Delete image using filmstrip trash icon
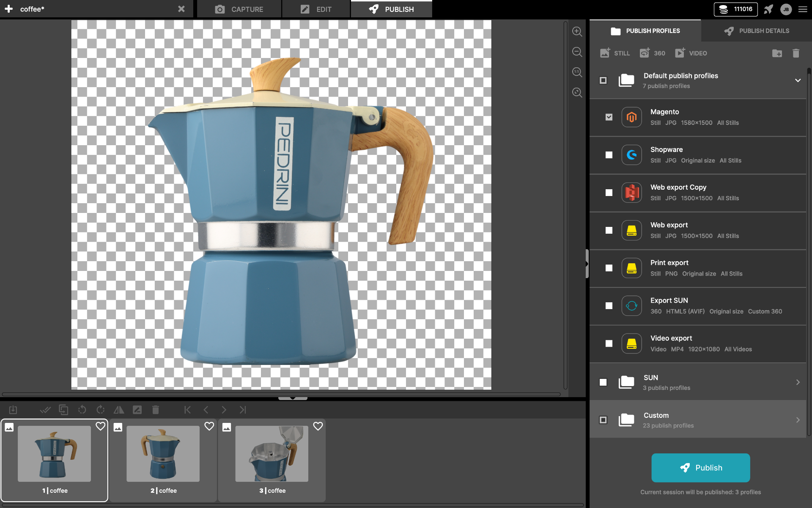Viewport: 812px width, 508px height. pos(156,410)
